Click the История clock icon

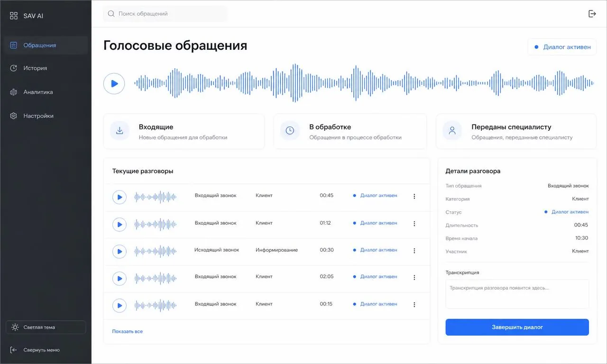coord(14,68)
